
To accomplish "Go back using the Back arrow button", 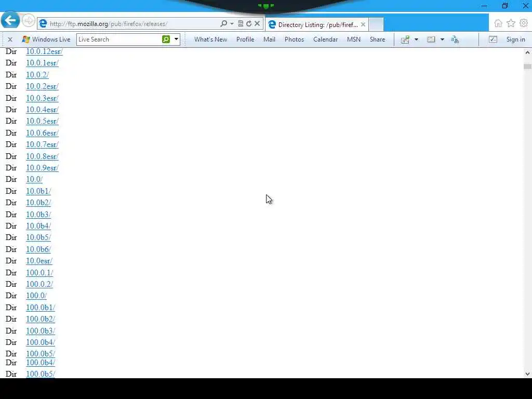I will 10,20.
